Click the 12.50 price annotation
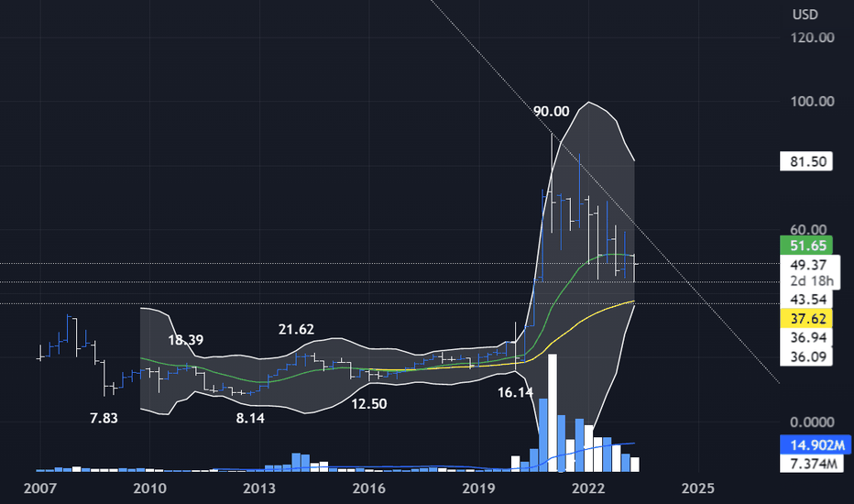This screenshot has width=854, height=504. coord(368,404)
